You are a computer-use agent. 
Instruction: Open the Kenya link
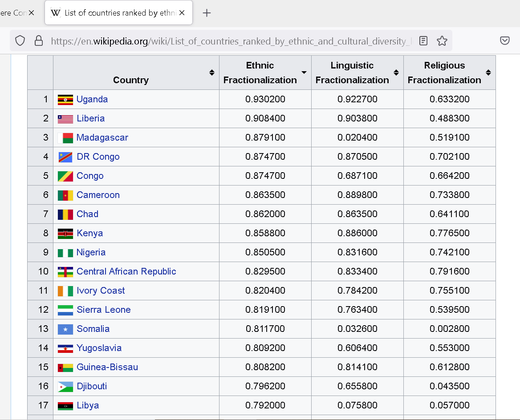89,234
